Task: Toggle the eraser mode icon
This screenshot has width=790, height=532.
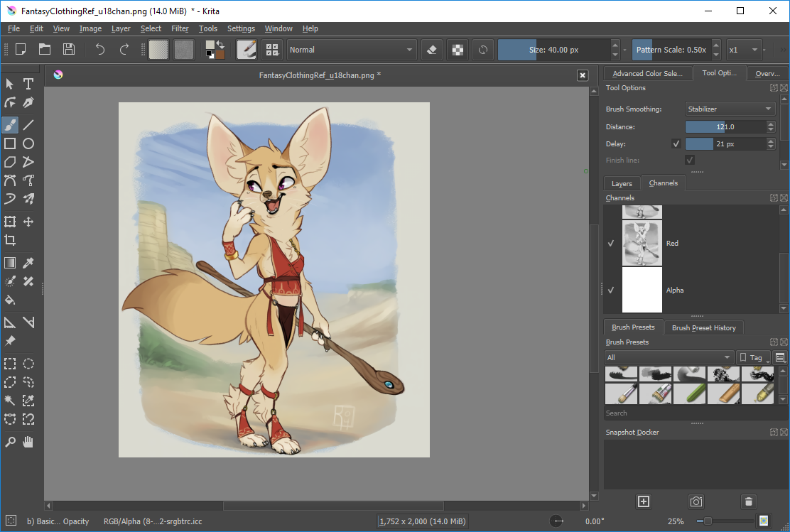Action: click(x=432, y=50)
